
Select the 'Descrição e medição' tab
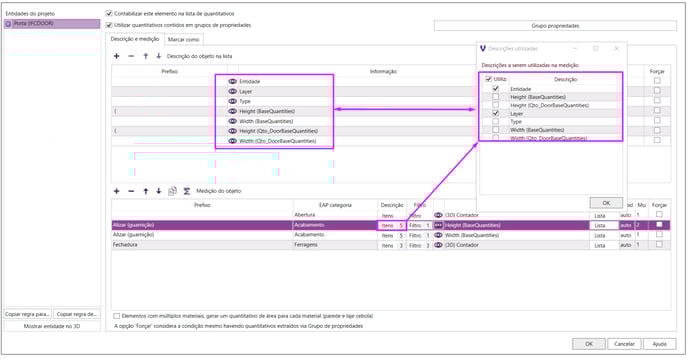pos(135,39)
